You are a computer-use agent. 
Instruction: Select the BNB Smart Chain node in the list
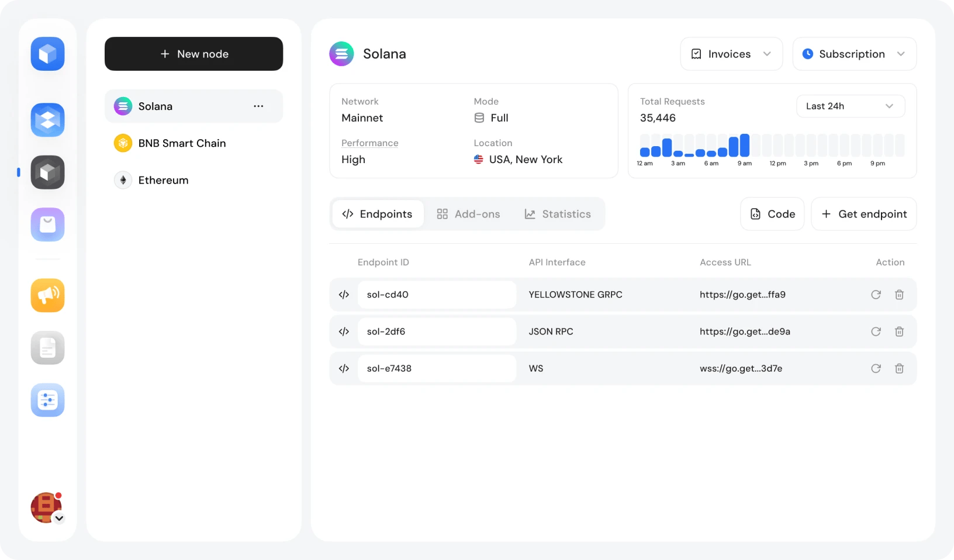click(x=182, y=143)
